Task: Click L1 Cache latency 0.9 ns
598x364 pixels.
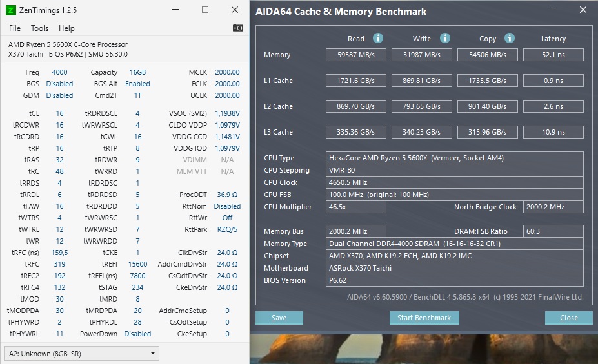Action: 553,81
